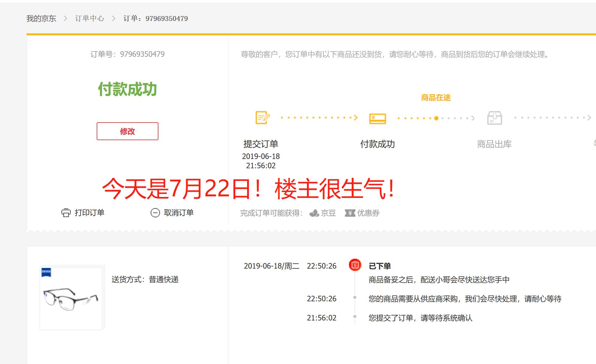
Task: Open the Zeiss glasses product thumbnail
Action: tap(71, 299)
